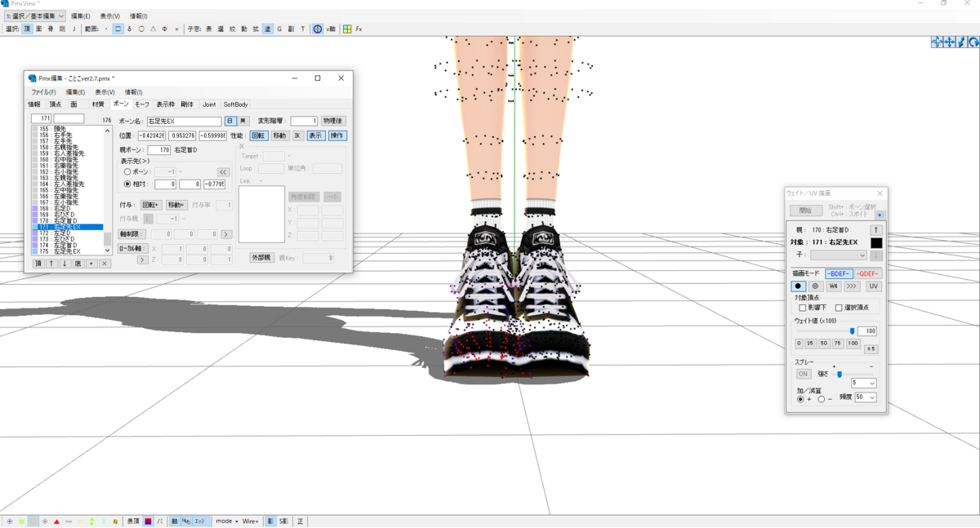Select ボーン radio for display target

[127, 172]
